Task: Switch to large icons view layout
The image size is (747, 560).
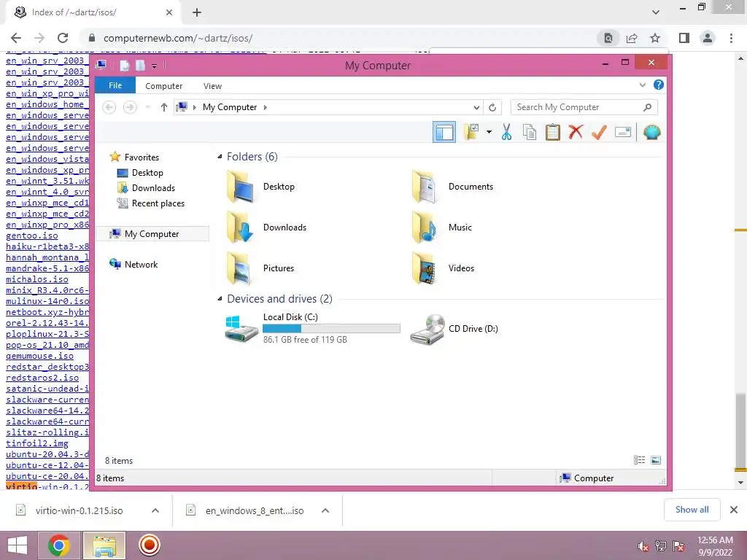Action: tap(656, 460)
